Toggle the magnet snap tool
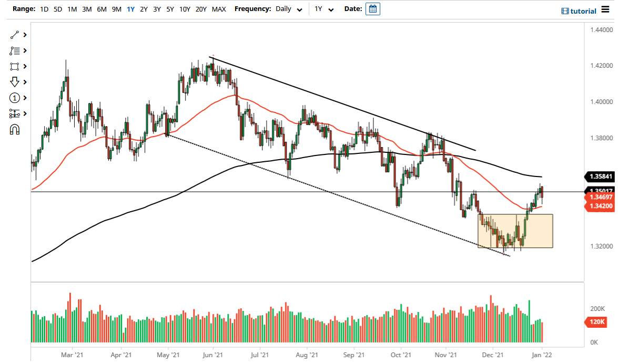618x364 pixels. (x=15, y=129)
